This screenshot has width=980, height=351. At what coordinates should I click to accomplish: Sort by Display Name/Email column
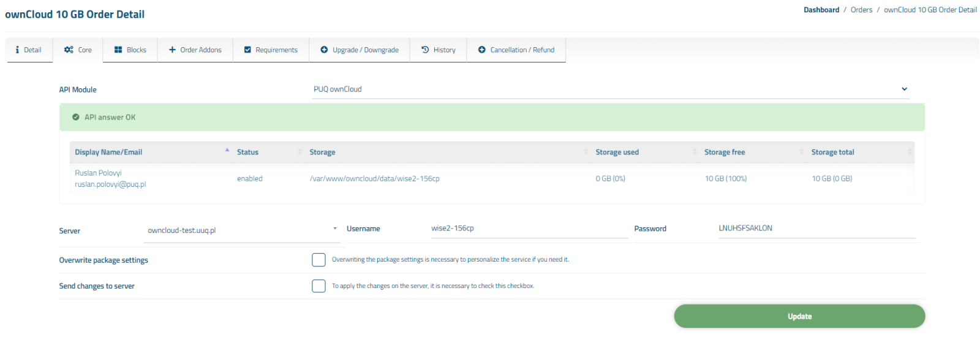click(x=151, y=153)
